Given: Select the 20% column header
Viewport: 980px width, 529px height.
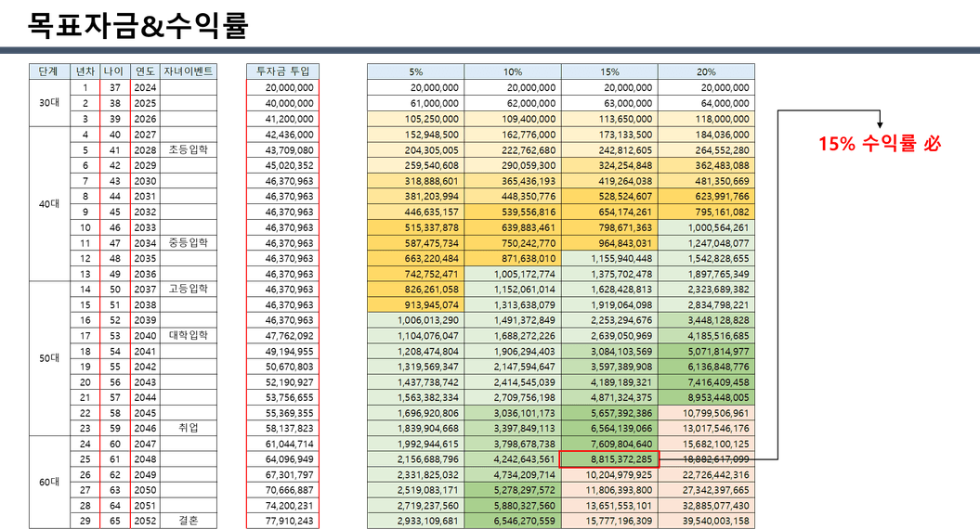Looking at the screenshot, I should (x=706, y=71).
